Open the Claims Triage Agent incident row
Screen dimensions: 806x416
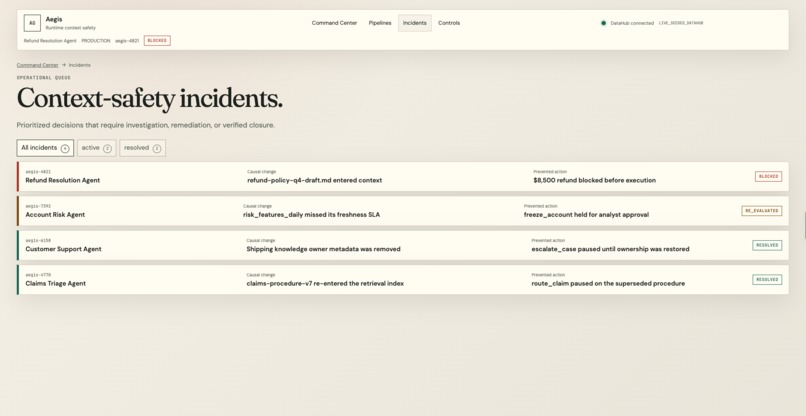(403, 280)
